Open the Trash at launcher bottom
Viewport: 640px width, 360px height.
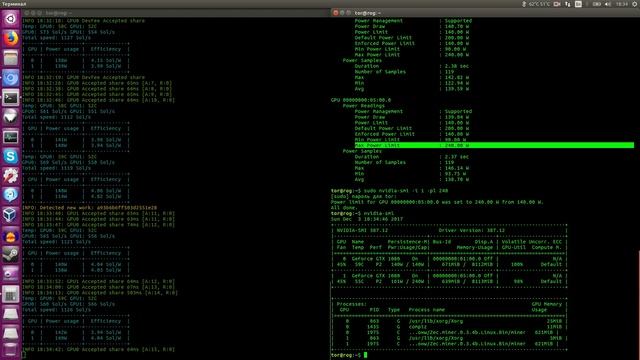(x=11, y=350)
